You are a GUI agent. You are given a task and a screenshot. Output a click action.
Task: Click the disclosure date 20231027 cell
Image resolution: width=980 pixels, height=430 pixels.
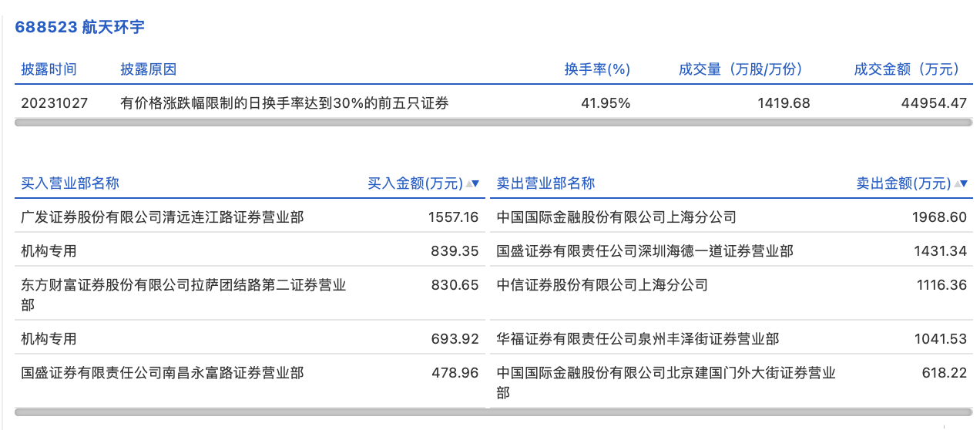point(55,102)
